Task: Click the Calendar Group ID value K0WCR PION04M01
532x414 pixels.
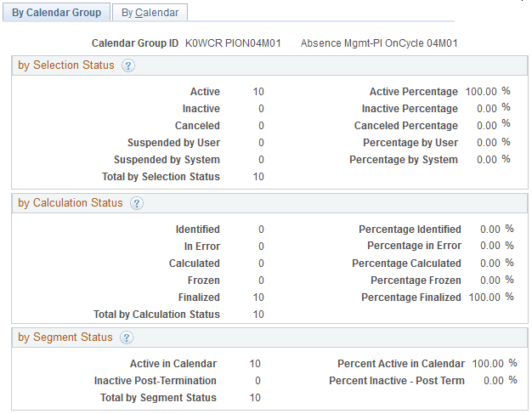Action: 232,43
